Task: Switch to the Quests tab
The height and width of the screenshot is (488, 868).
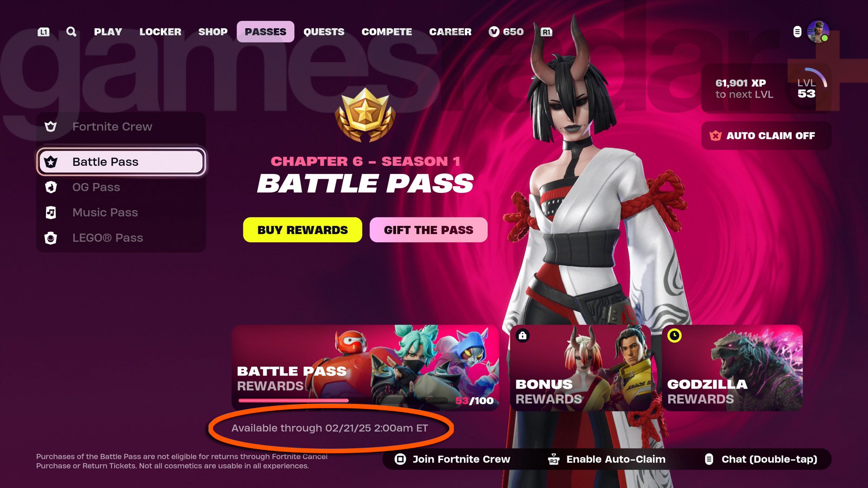Action: point(324,32)
